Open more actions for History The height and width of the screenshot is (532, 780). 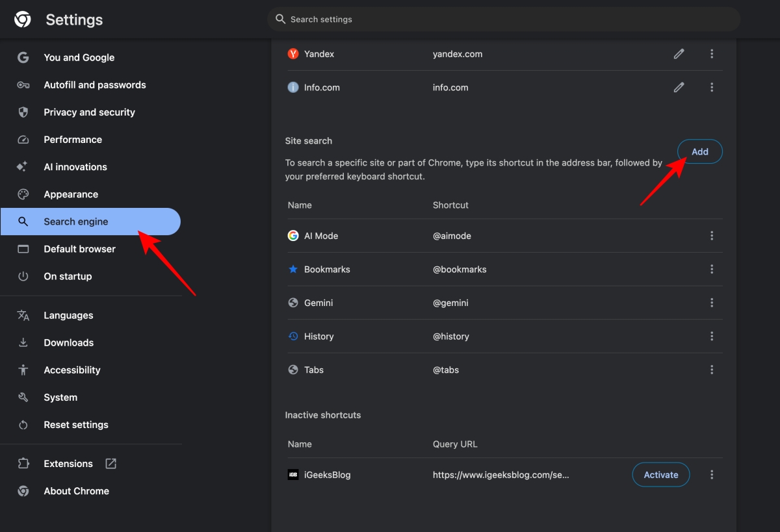click(712, 336)
